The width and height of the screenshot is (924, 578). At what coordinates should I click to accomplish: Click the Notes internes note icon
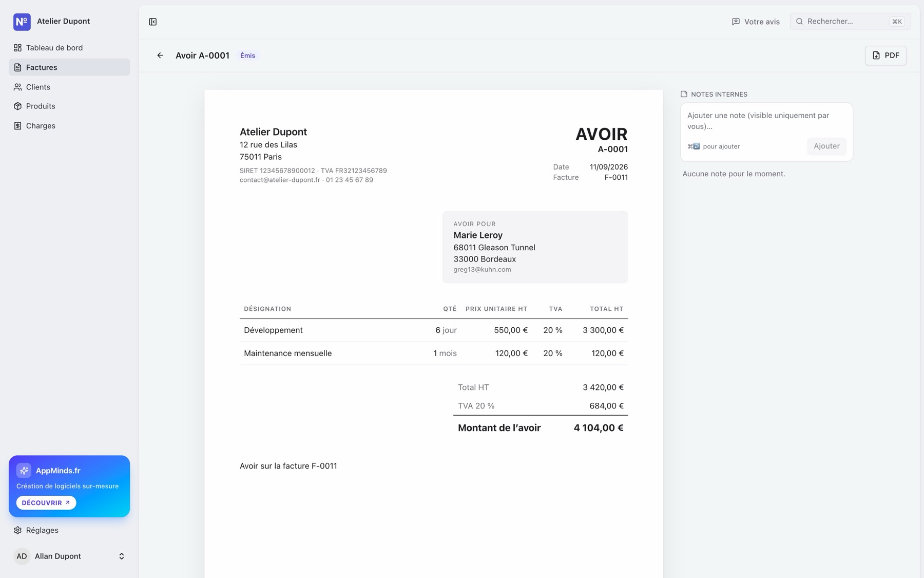pyautogui.click(x=684, y=94)
